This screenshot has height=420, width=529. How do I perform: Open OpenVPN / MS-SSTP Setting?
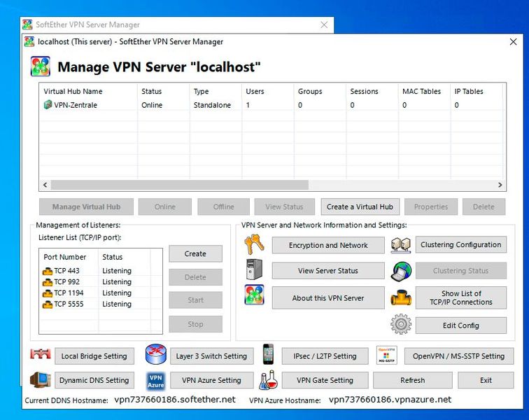[459, 356]
